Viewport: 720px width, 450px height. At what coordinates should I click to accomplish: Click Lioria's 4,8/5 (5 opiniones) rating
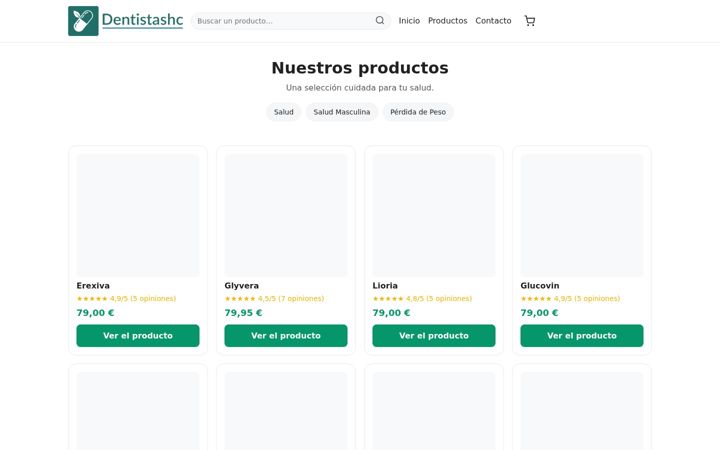tap(422, 298)
